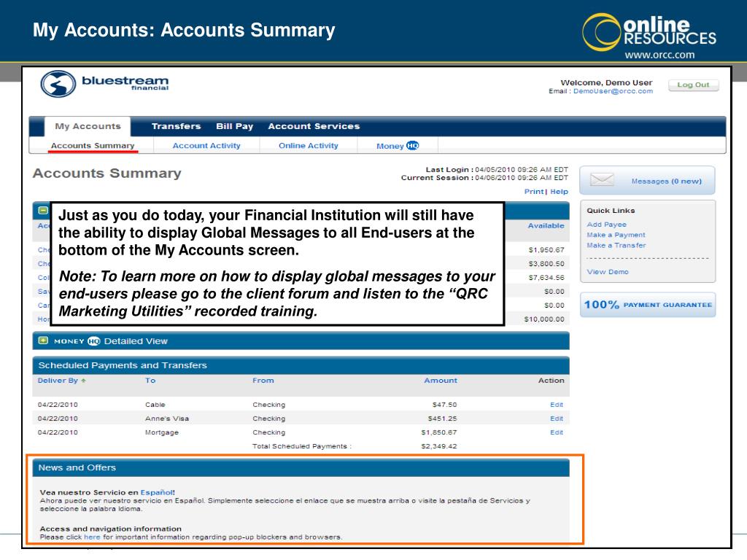The height and width of the screenshot is (560, 747).
Task: Click the 100% Payment Guarantee banner
Action: tap(648, 305)
